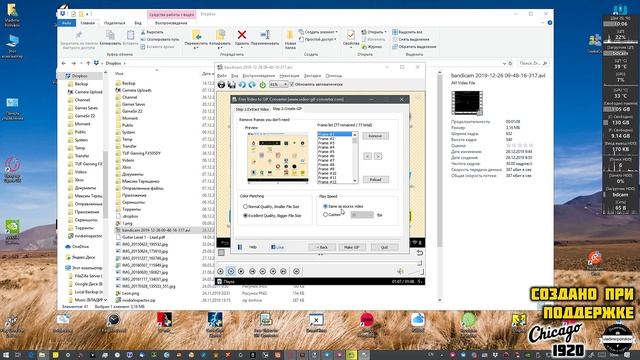640x360 pixels.
Task: Move frame with the right arrow button
Action: coord(378,156)
